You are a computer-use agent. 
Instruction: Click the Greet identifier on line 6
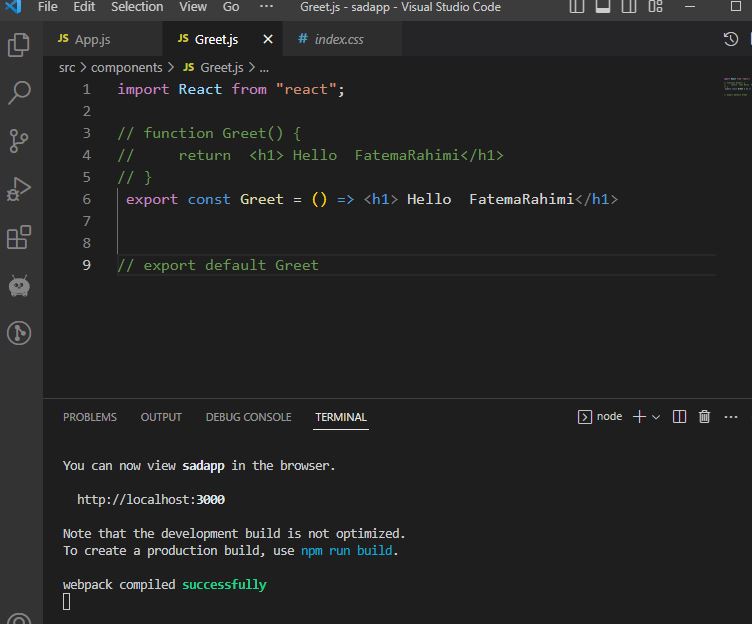pos(261,199)
